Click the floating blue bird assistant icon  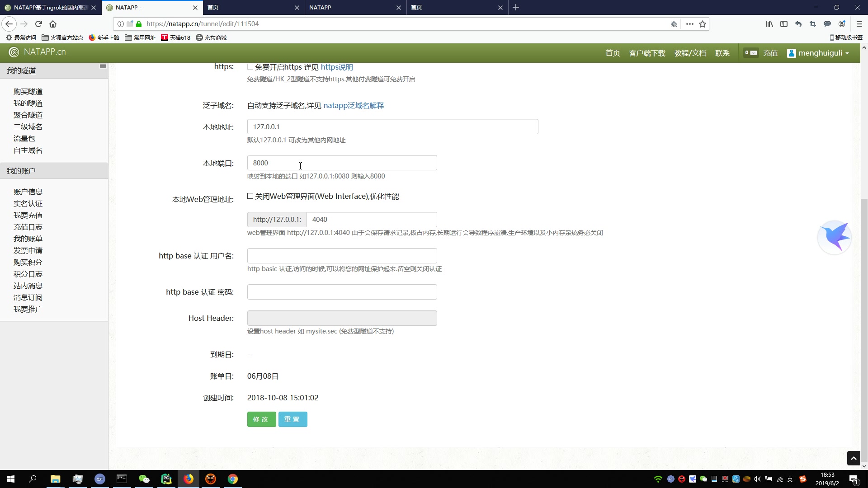tap(835, 237)
